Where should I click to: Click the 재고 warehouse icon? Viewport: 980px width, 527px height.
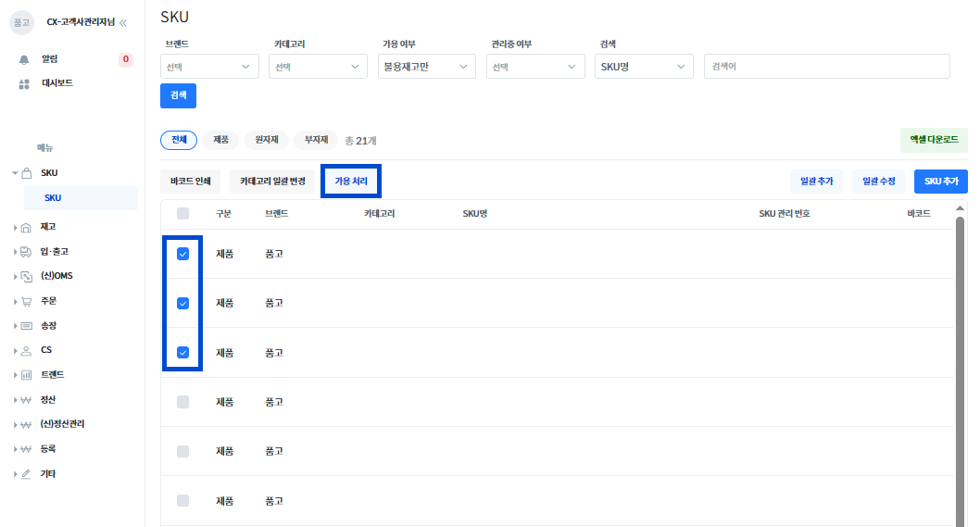[26, 227]
